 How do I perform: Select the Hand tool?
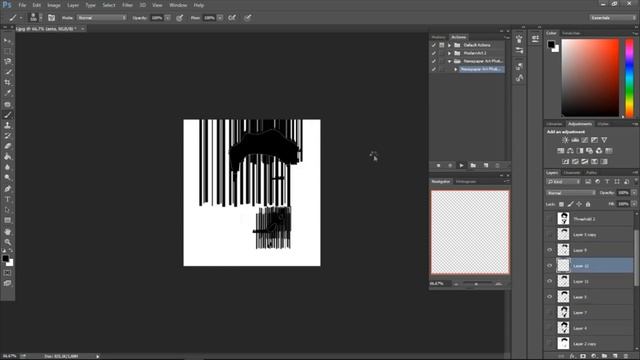click(x=7, y=231)
